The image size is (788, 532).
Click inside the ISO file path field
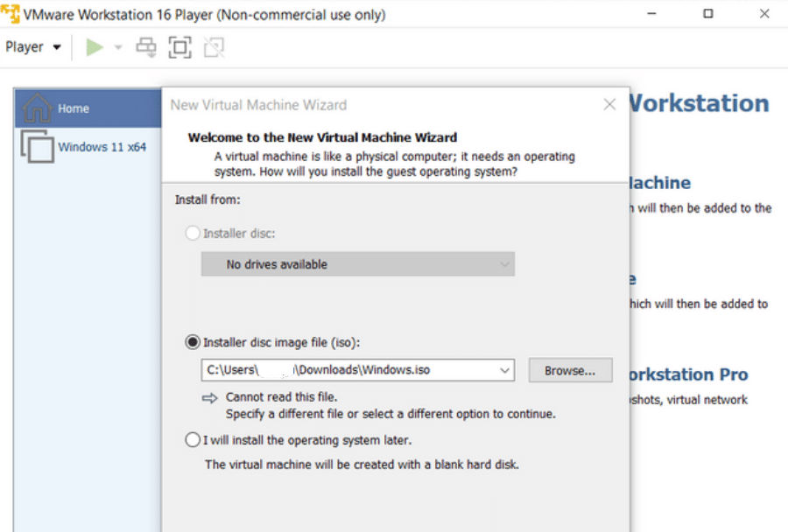point(350,370)
